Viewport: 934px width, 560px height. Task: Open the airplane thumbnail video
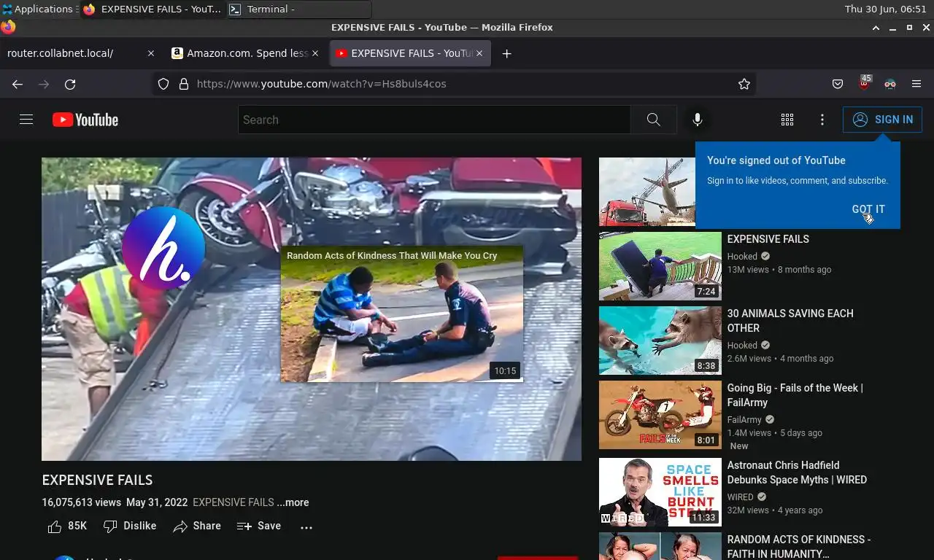647,192
